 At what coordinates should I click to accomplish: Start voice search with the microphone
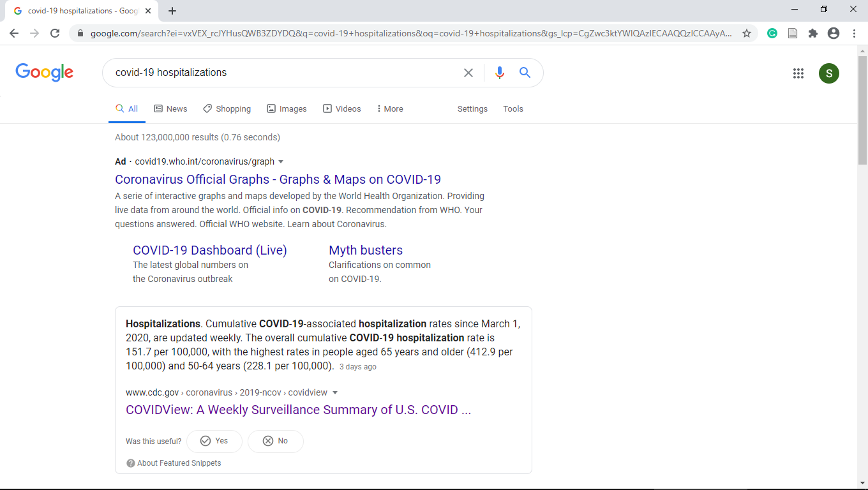click(x=500, y=73)
